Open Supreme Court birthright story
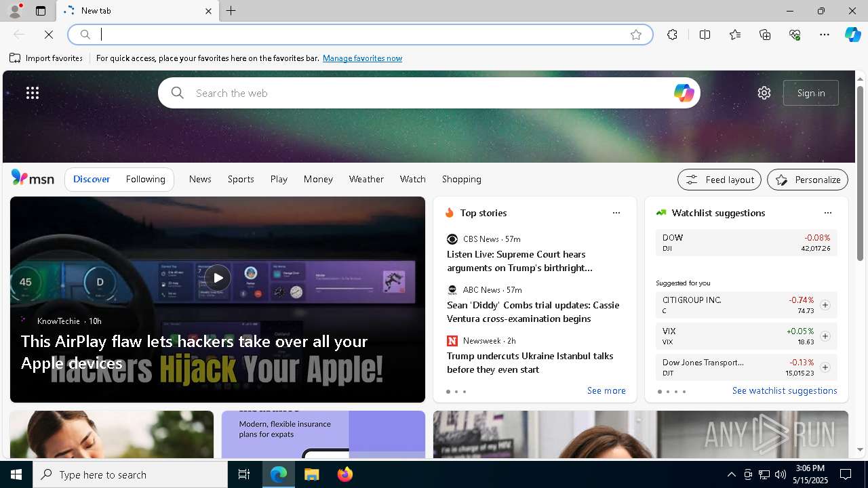The width and height of the screenshot is (868, 488). pos(519,261)
